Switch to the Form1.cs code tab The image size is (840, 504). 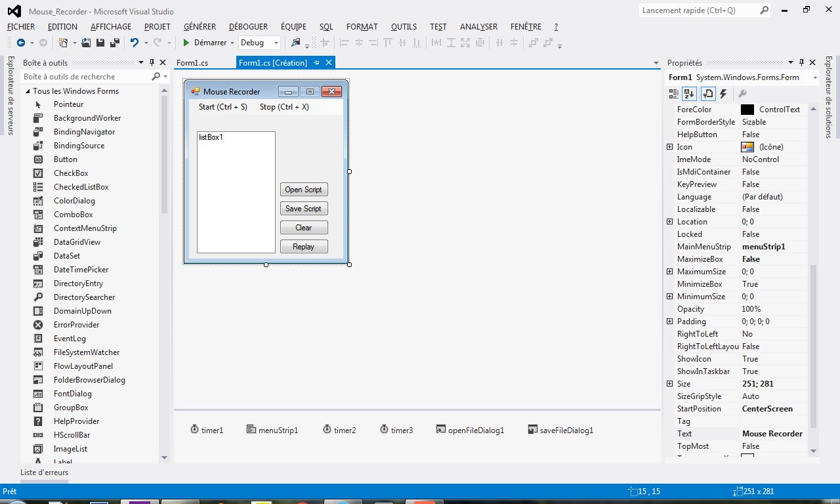point(192,62)
